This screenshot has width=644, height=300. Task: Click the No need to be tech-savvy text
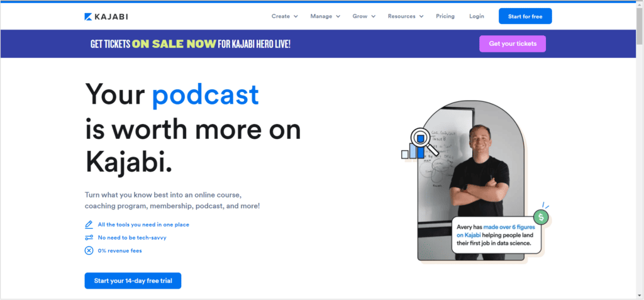point(132,238)
